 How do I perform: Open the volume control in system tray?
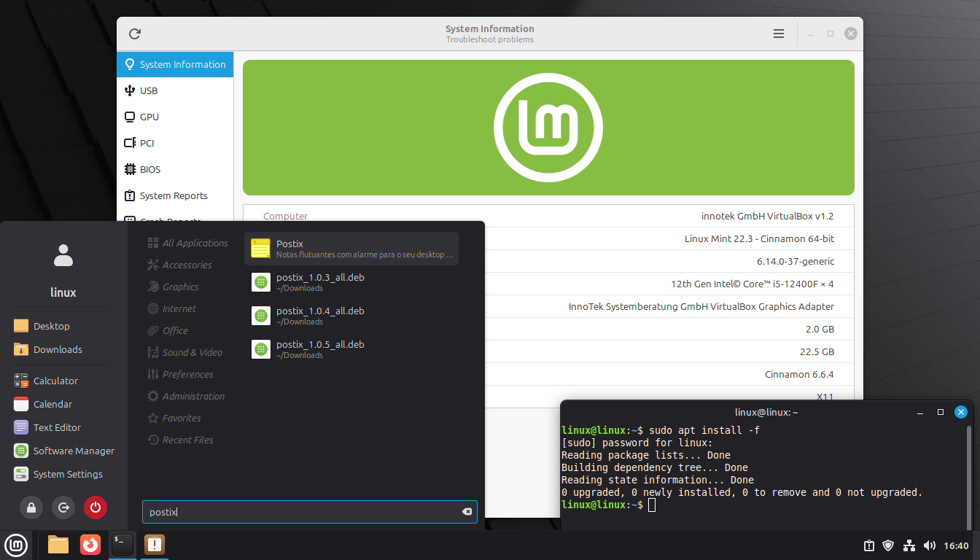(x=930, y=545)
